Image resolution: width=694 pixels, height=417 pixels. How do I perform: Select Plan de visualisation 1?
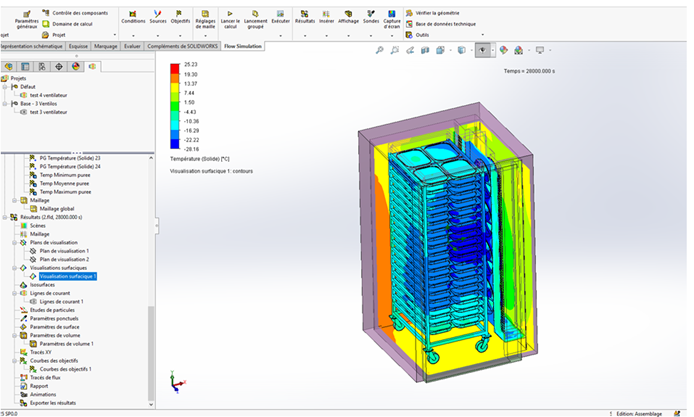click(64, 251)
